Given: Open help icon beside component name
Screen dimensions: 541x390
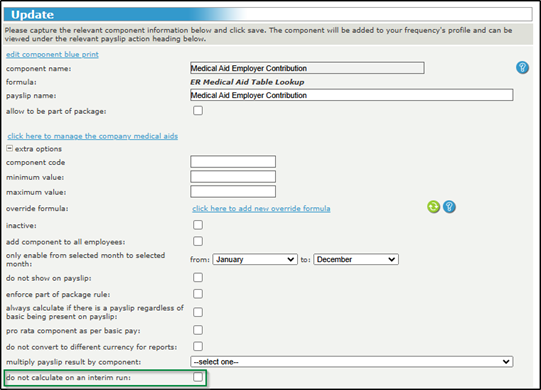Looking at the screenshot, I should (x=522, y=67).
